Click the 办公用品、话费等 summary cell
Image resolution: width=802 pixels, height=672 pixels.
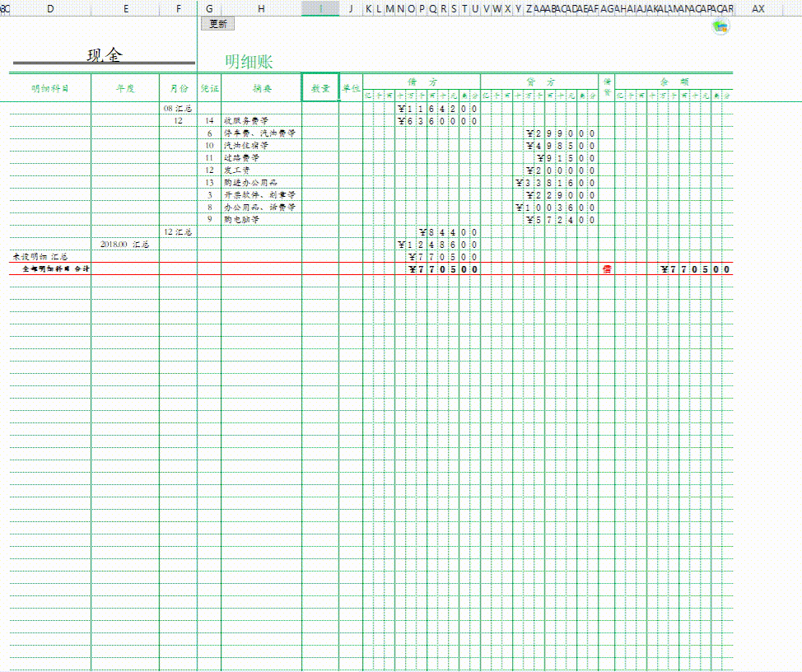(x=261, y=208)
